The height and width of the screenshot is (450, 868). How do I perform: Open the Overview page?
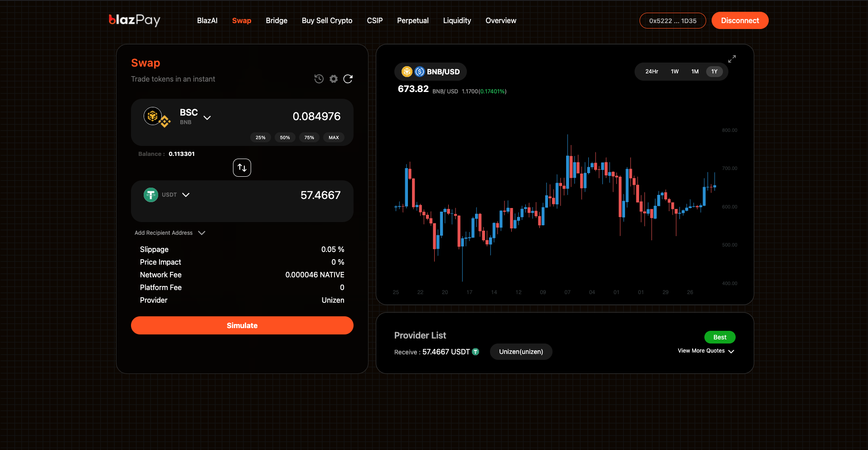tap(501, 20)
